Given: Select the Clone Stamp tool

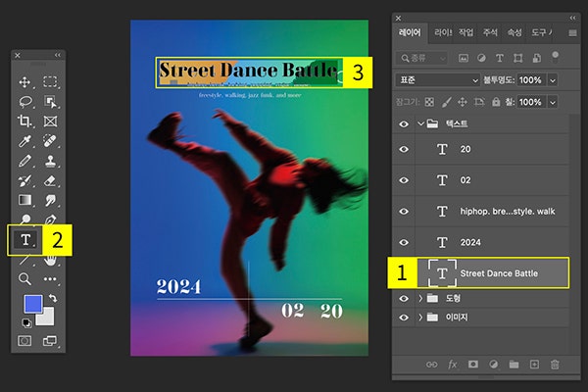Looking at the screenshot, I should [50, 161].
